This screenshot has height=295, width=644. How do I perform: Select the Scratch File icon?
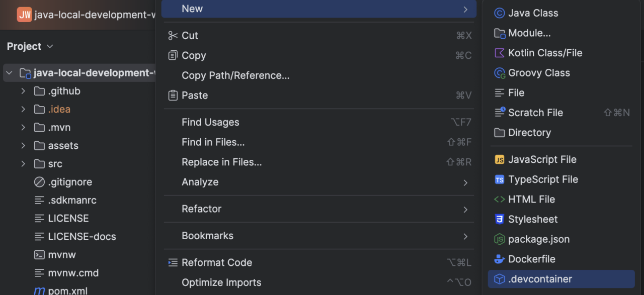pos(499,113)
